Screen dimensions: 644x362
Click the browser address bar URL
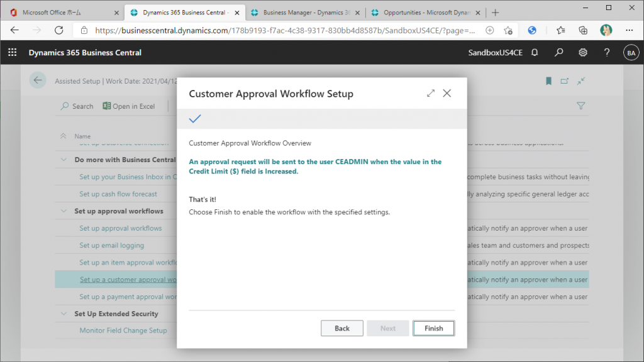(x=285, y=30)
